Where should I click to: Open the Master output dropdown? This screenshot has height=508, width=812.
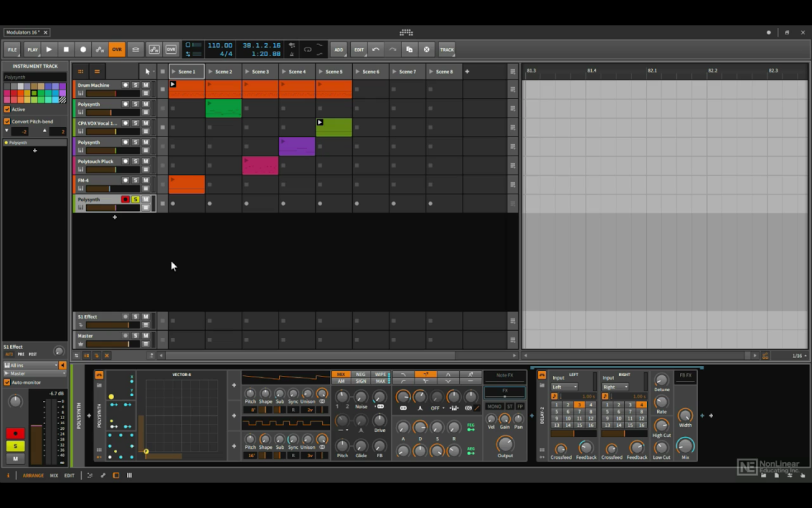[x=34, y=373]
